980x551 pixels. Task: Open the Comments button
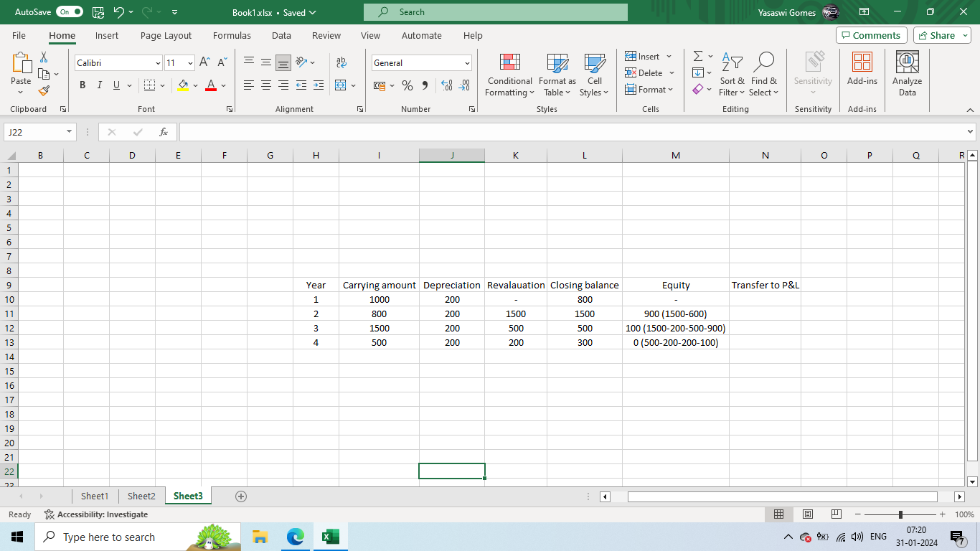871,35
